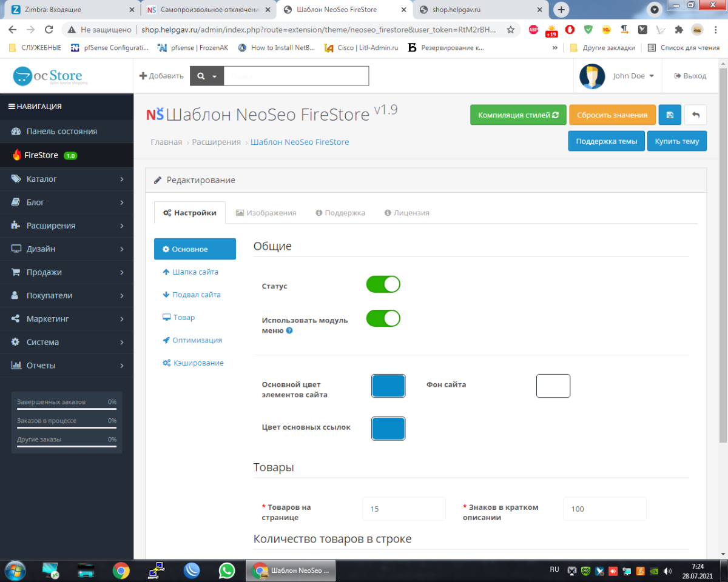Open a new browser tab with the plus button
Viewport: 728px width, 582px height.
click(562, 10)
